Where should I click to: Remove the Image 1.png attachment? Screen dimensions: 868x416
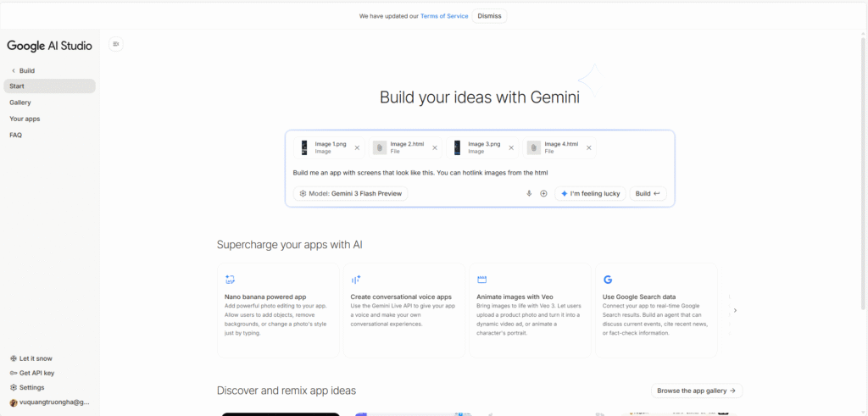coord(357,147)
